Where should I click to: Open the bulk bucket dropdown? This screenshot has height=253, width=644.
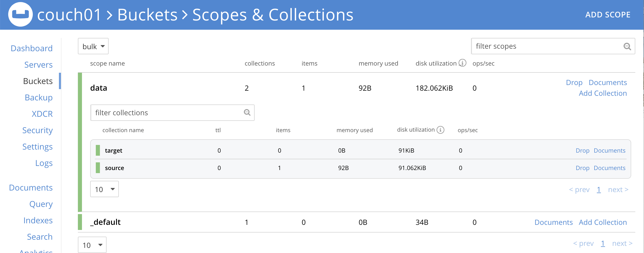93,46
